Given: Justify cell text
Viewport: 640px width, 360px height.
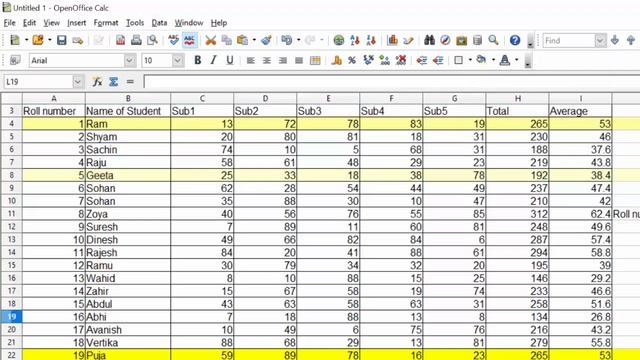Looking at the screenshot, I should click(x=299, y=60).
